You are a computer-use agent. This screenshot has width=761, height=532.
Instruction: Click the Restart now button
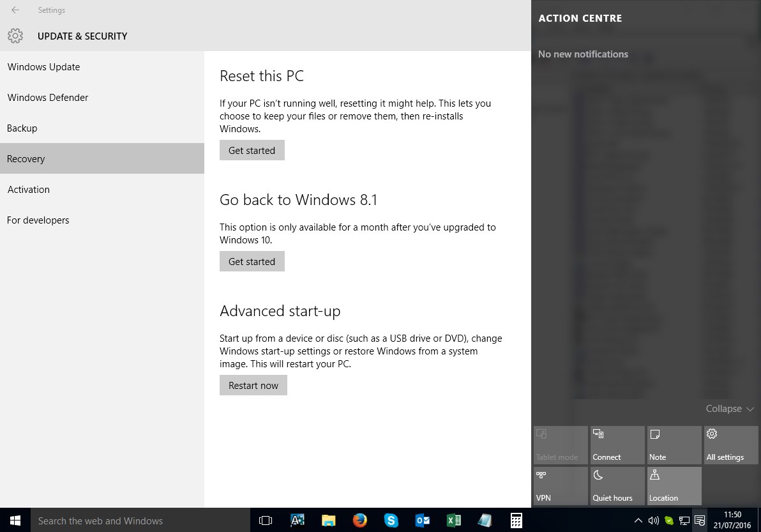pos(253,385)
